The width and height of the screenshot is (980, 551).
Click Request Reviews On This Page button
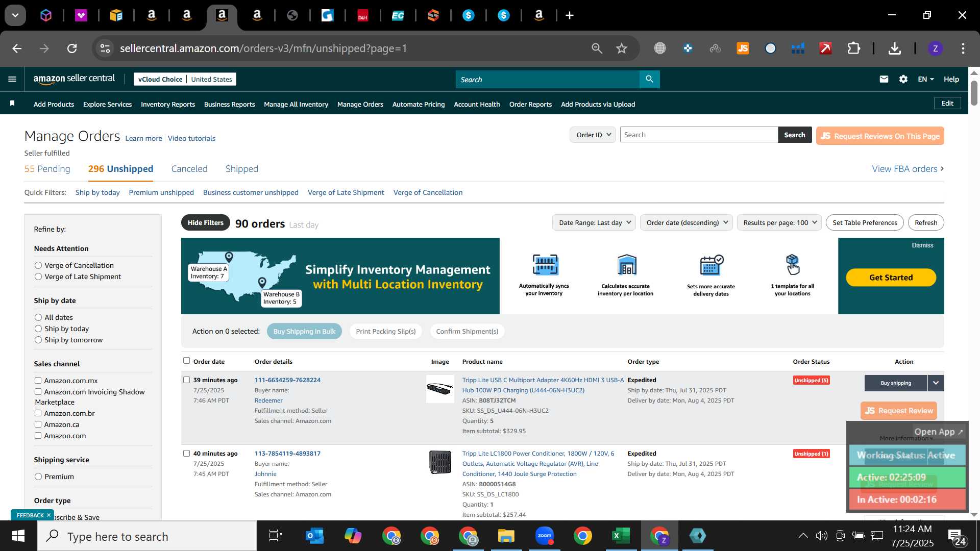[880, 136]
